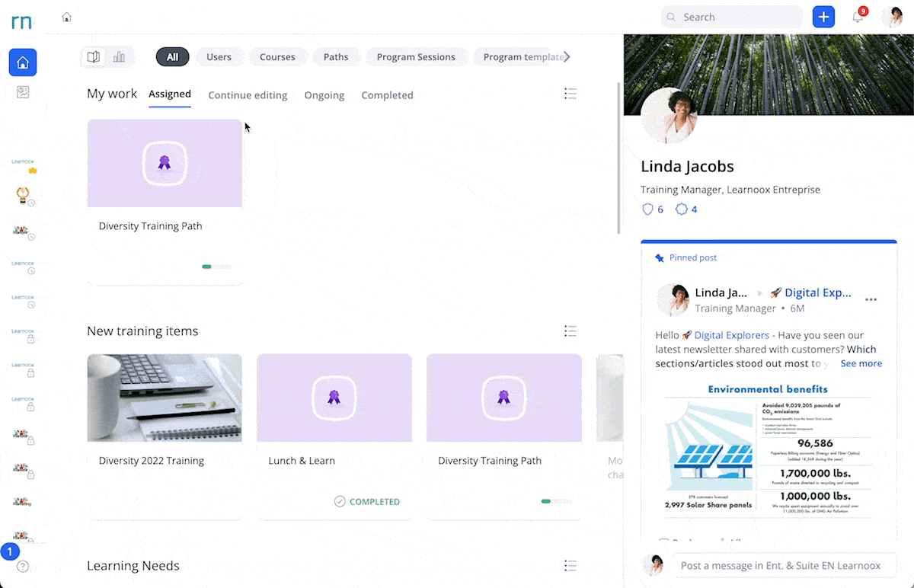Click the Diversity Training Path progress bar
This screenshot has height=588, width=914.
point(217,267)
